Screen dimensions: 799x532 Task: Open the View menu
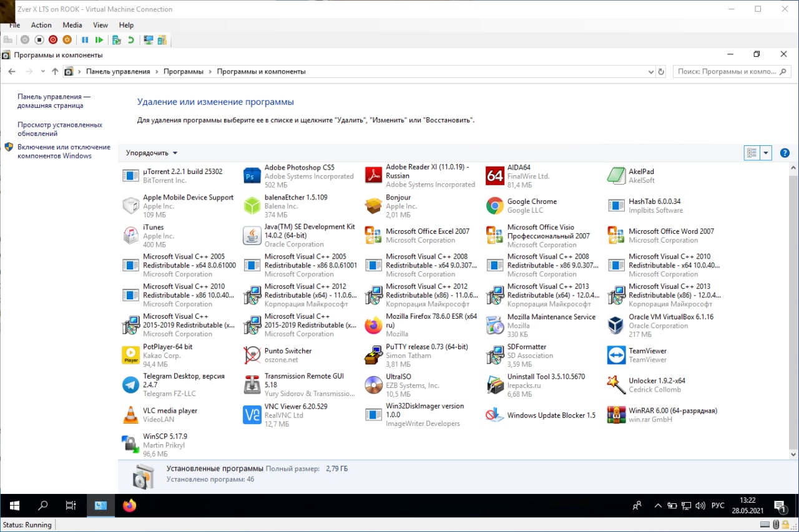pos(100,25)
